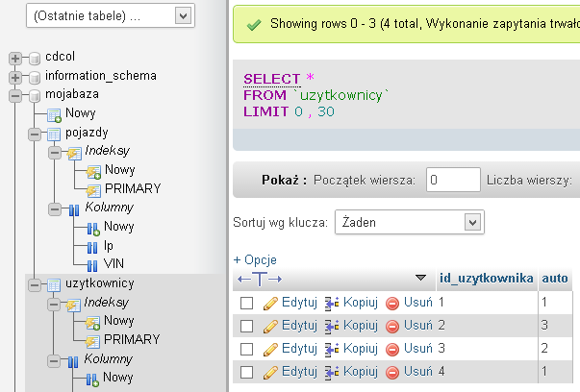The image size is (580, 392).
Task: Click the pencil icon for row 1 Edytuj
Action: [270, 303]
